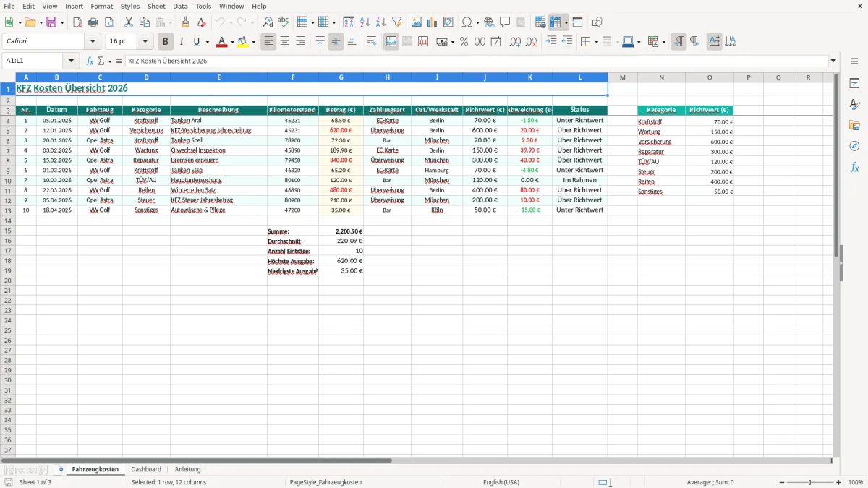The image size is (868, 488).
Task: Click the Define Print Area icon
Action: click(x=540, y=22)
